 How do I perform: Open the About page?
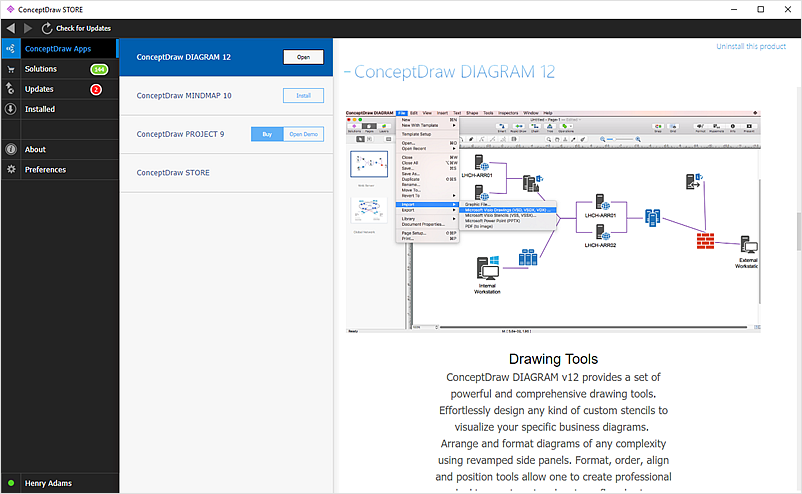click(x=35, y=149)
